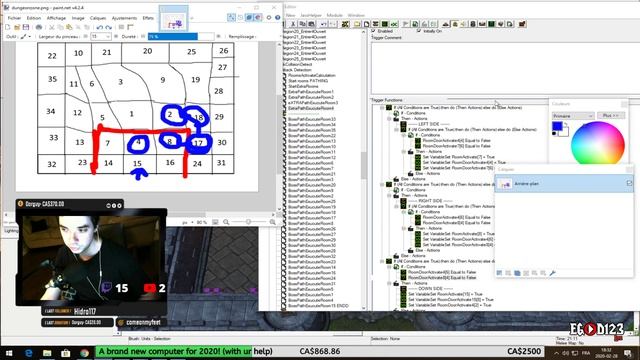Collapse first If/Then/Else node in tree
This screenshot has height=360, width=640.
coord(382,108)
